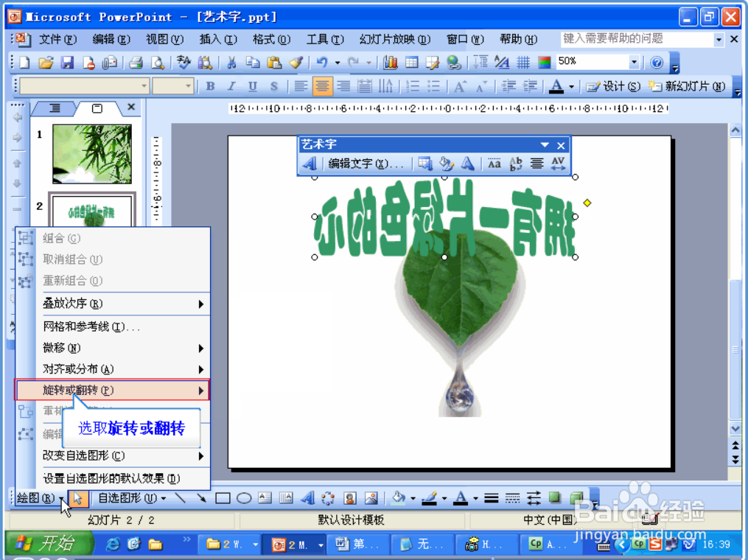Open the font size dropdown
Screen dimensions: 748x560
click(188, 86)
